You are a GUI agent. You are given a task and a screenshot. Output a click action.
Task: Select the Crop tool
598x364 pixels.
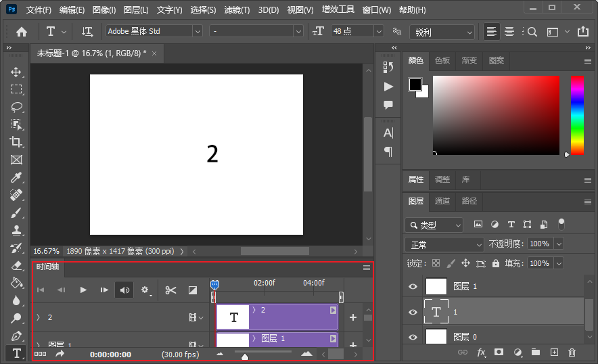16,142
